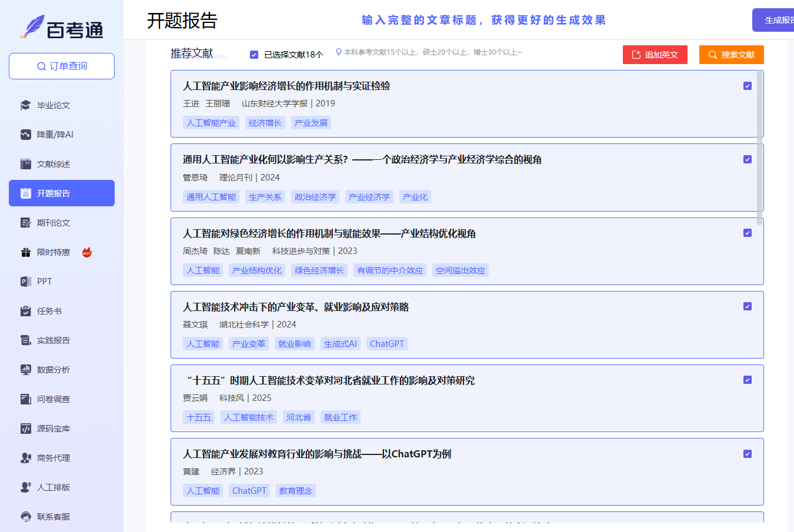The height and width of the screenshot is (532, 794).
Task: Click the 源码宝库 code icon
Action: [25, 429]
